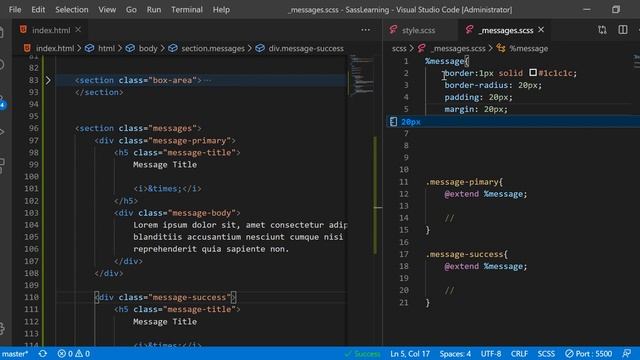Click _messages.scss in right breadcrumb
Image resolution: width=640 pixels, height=360 pixels.
pos(458,49)
